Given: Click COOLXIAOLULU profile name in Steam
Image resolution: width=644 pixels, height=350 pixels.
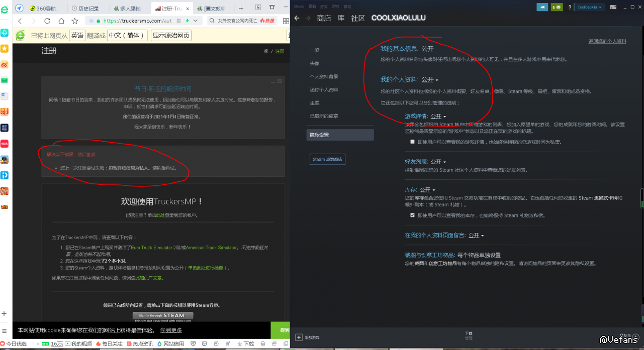Looking at the screenshot, I should coord(398,18).
